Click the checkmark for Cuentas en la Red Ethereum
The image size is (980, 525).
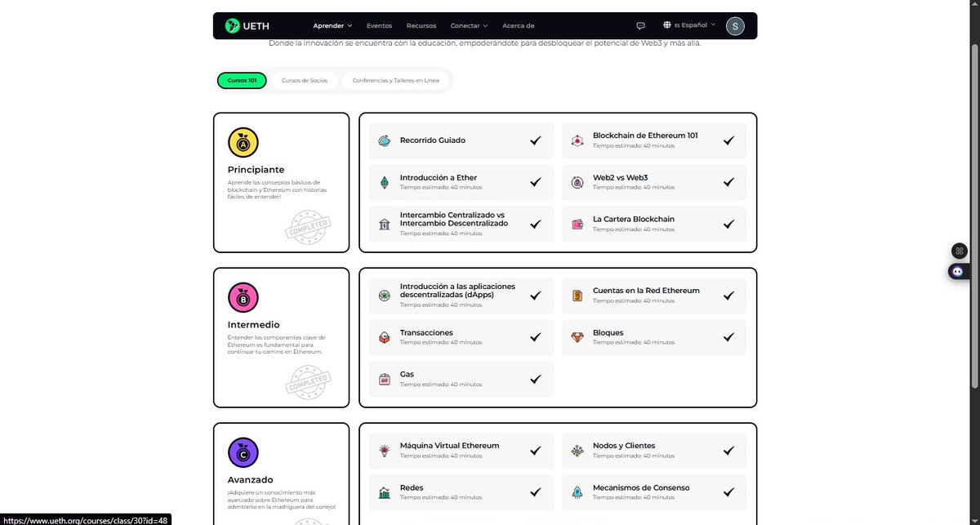(x=728, y=296)
